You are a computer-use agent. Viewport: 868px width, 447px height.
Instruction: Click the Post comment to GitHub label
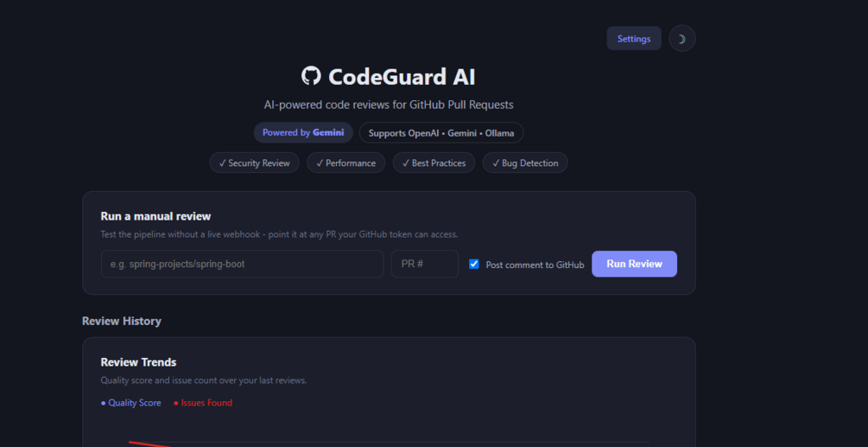[535, 265]
